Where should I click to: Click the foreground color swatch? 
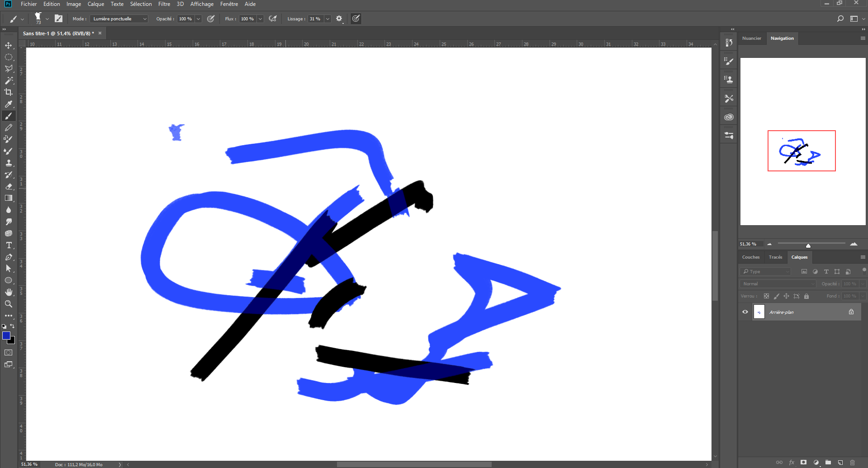pyautogui.click(x=6, y=336)
